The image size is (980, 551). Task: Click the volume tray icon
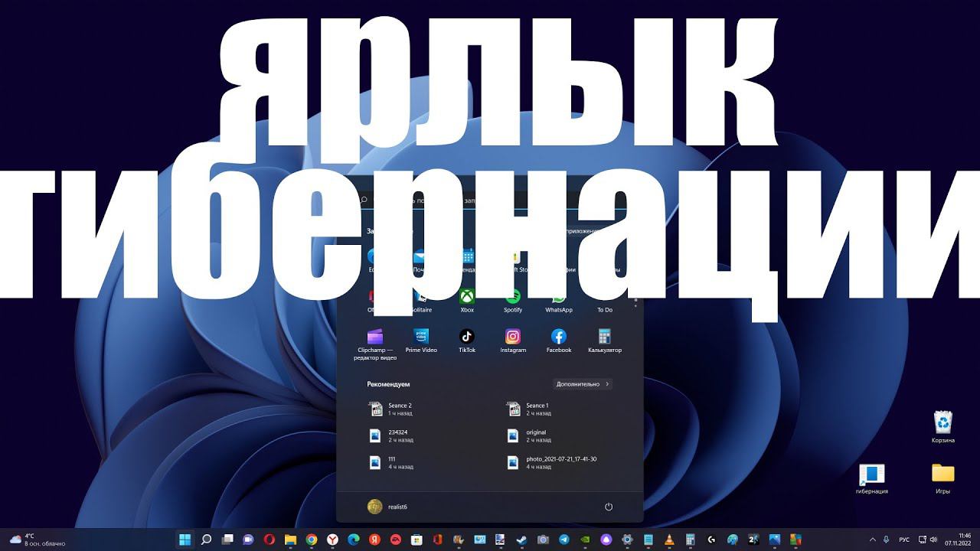(933, 540)
